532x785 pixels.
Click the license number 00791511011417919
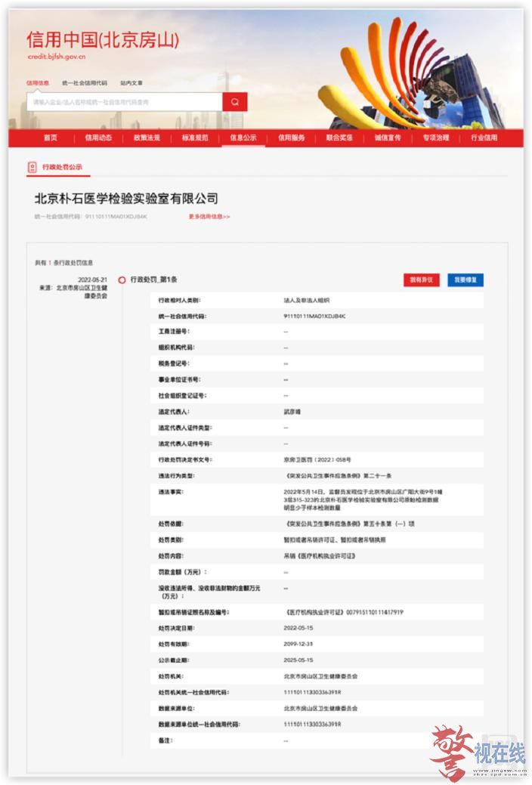click(x=375, y=612)
